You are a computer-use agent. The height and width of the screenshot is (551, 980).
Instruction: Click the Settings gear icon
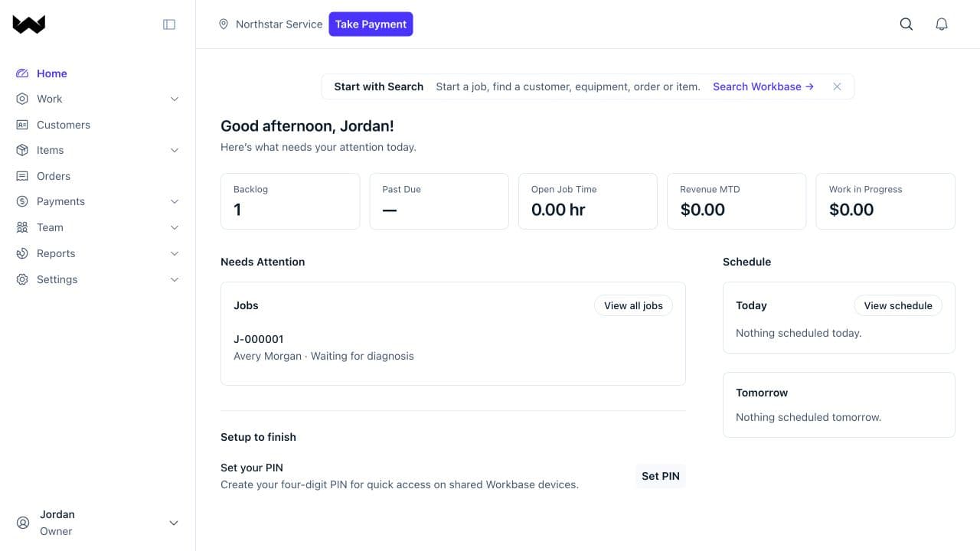22,279
